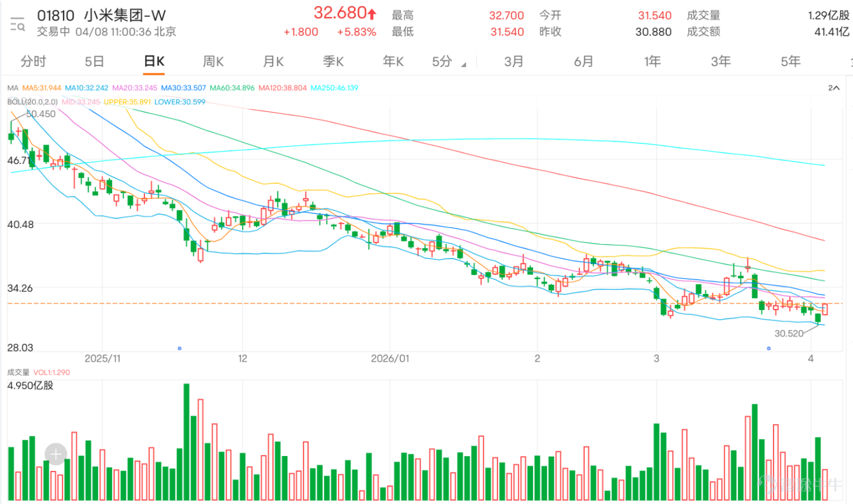
Task: Select the 周K weekly chart tab
Action: 213,61
